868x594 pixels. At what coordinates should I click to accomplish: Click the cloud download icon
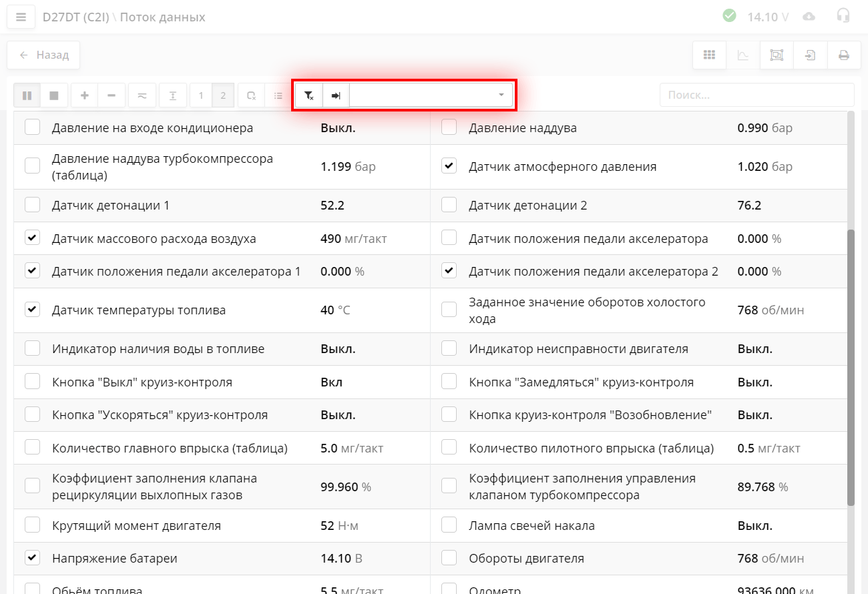(x=809, y=16)
